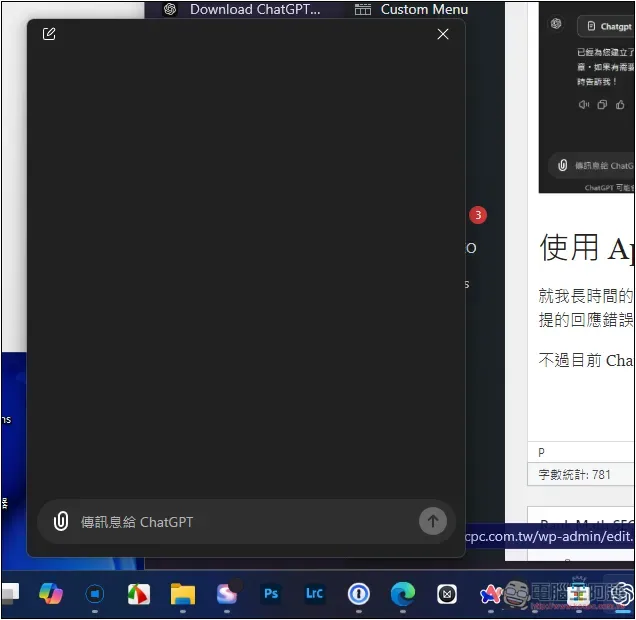Start a new chat with the compose icon
The width and height of the screenshot is (636, 620).
[49, 34]
